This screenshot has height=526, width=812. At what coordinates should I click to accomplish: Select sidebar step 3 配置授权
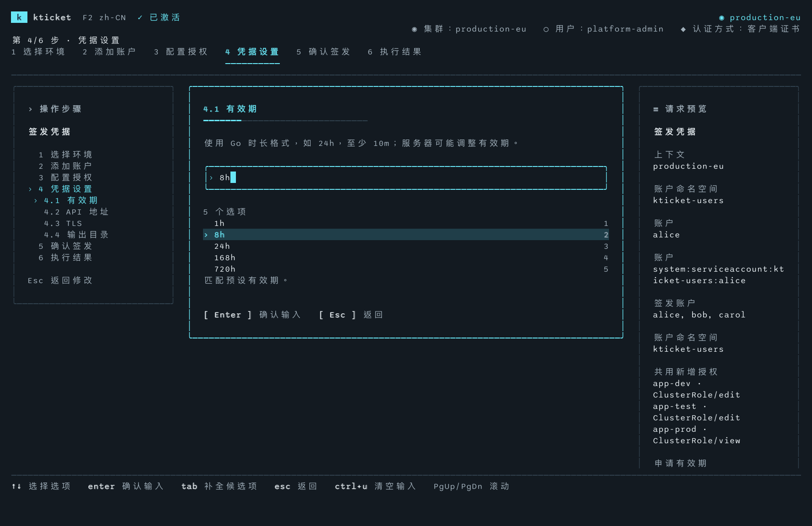65,177
